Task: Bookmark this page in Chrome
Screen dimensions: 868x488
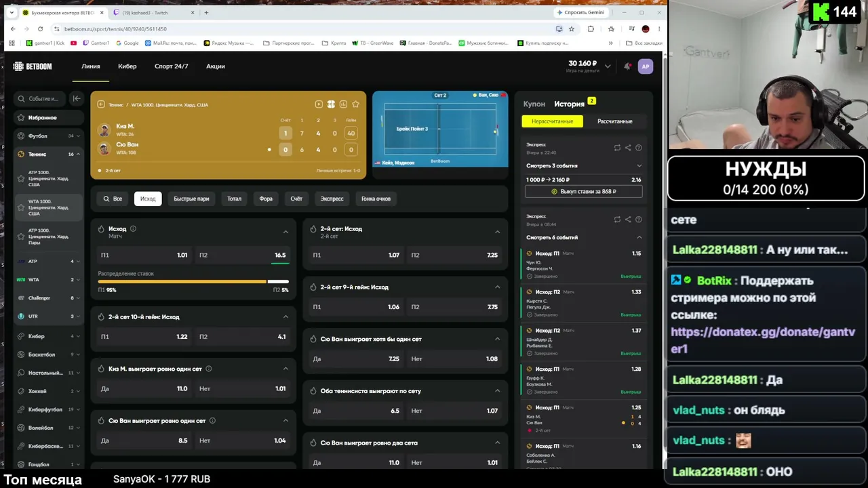Action: pyautogui.click(x=572, y=29)
